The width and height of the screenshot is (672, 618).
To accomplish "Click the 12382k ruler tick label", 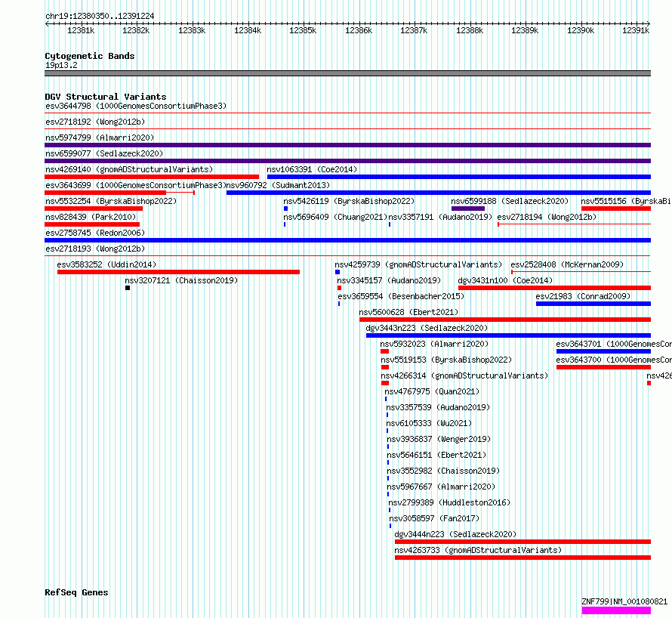I will (136, 30).
